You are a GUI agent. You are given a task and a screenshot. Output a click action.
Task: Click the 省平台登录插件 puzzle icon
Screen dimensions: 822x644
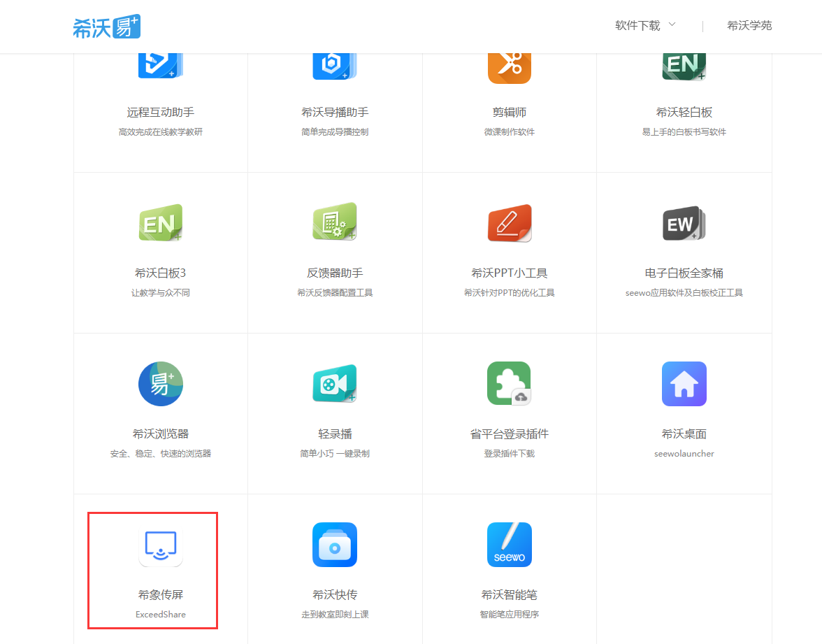point(509,383)
